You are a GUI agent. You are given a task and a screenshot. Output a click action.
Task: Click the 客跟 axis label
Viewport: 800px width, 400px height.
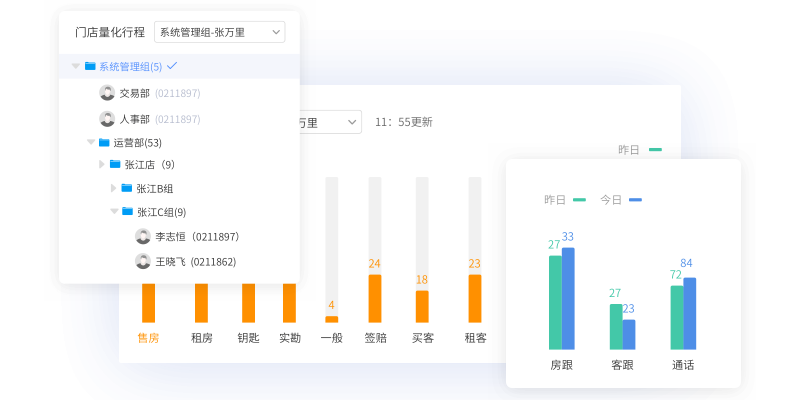[x=622, y=365]
